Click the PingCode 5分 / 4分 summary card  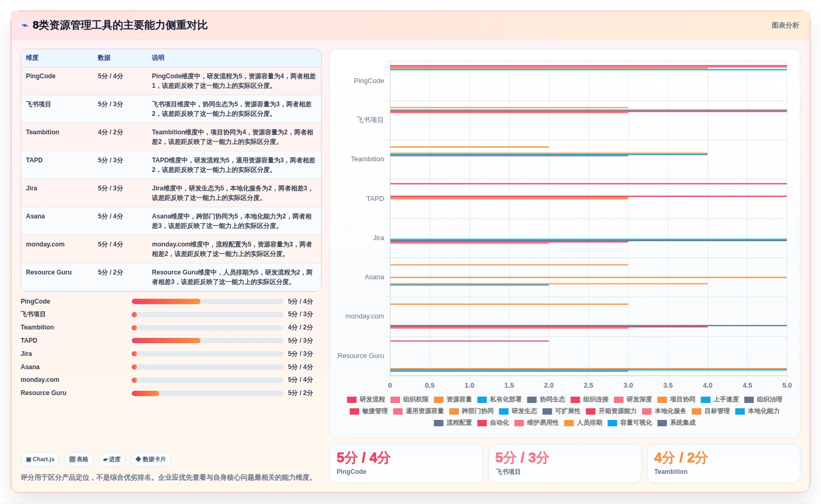tap(406, 463)
